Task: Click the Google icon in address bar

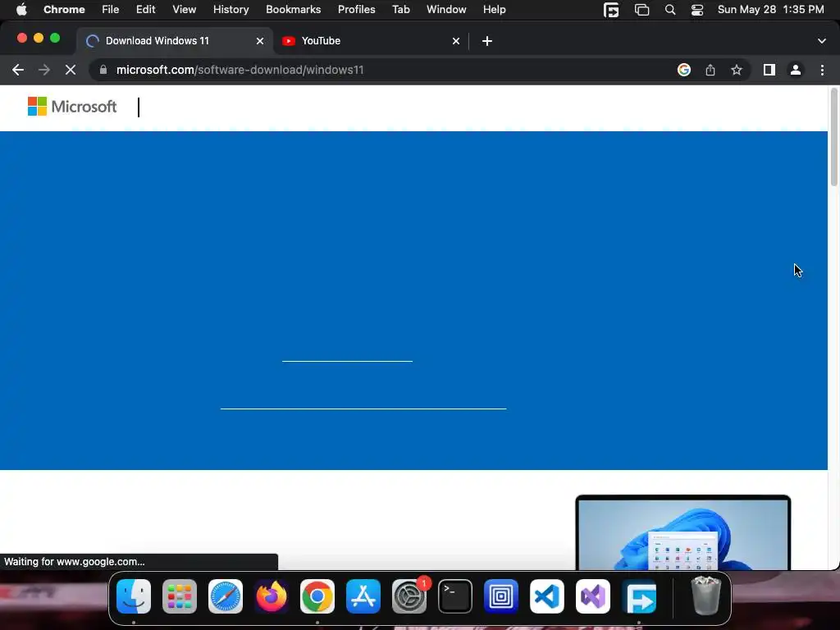Action: click(683, 70)
